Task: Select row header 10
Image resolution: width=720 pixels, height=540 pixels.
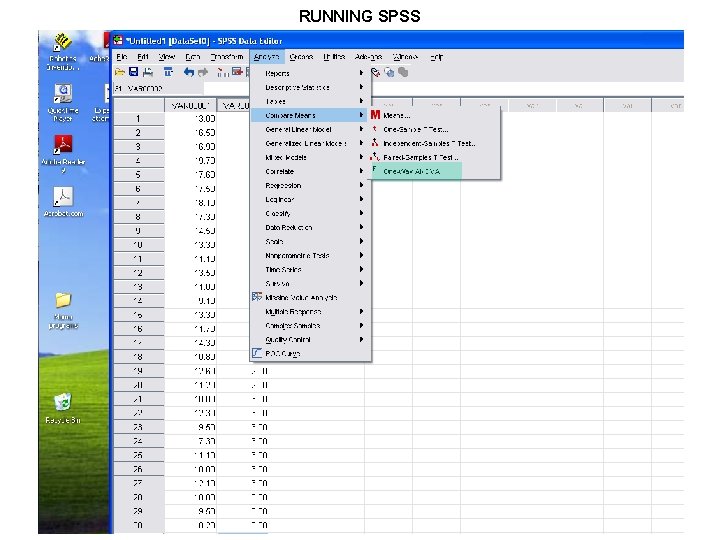Action: pos(138,245)
